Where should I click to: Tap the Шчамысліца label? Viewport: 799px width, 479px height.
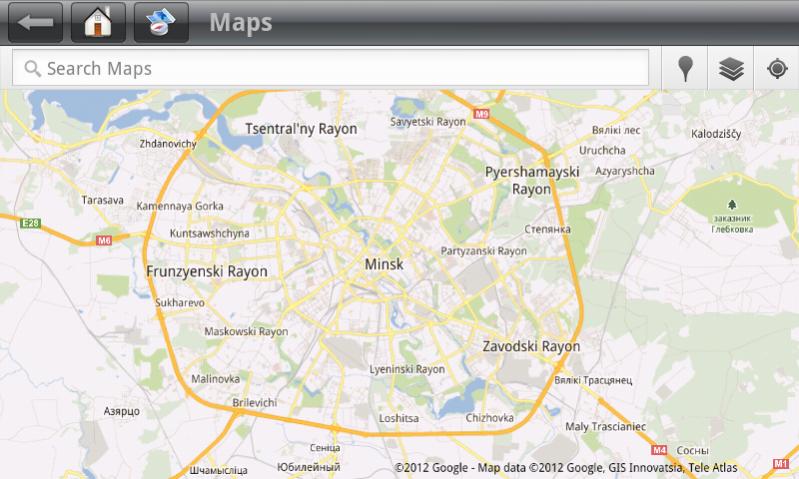[x=219, y=470]
